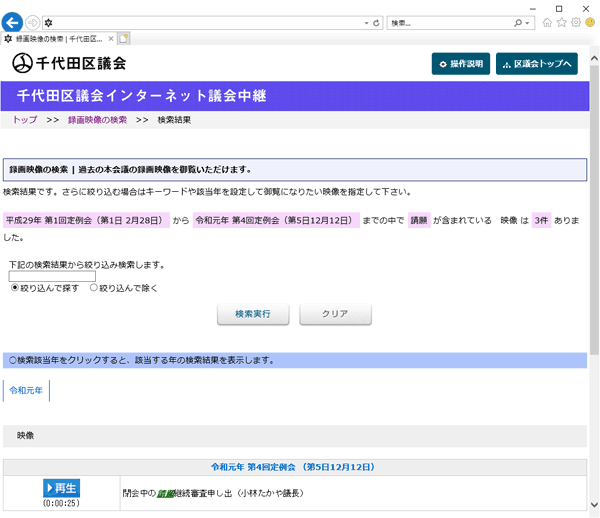Viewport: 600px width, 518px height.
Task: Click the vertical scrollbar thumb
Action: 594,210
